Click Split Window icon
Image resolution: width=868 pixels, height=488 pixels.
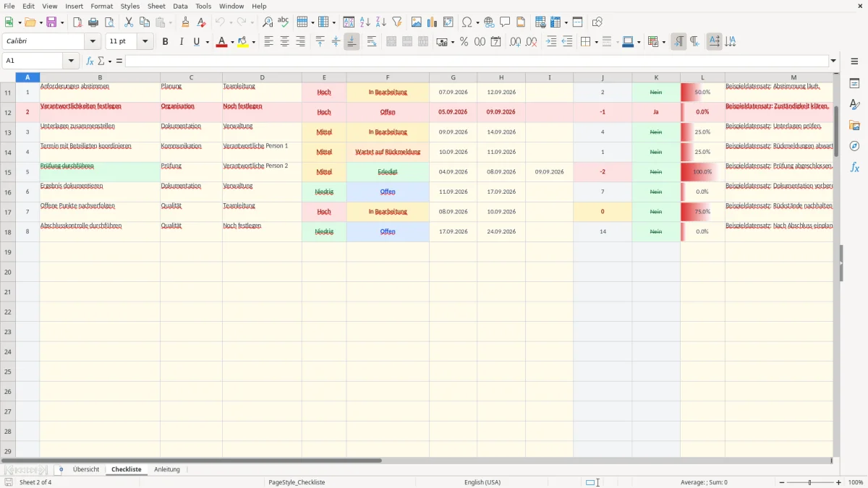point(577,22)
